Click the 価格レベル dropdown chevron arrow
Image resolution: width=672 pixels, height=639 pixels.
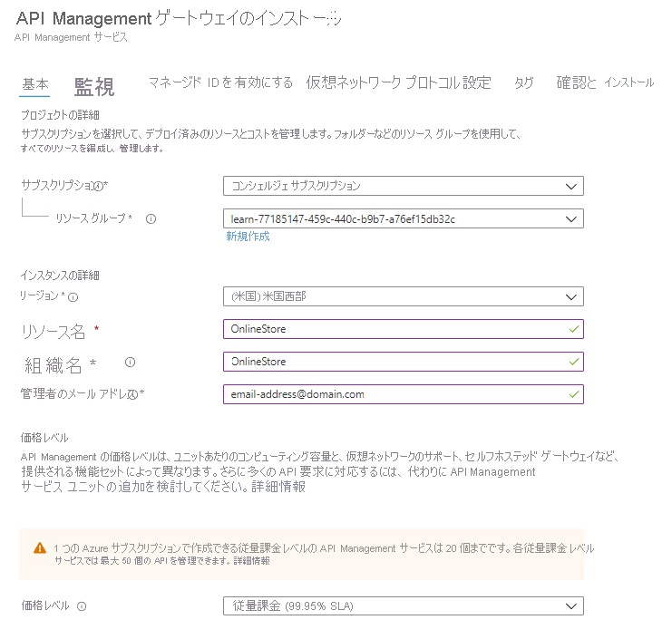(x=570, y=606)
